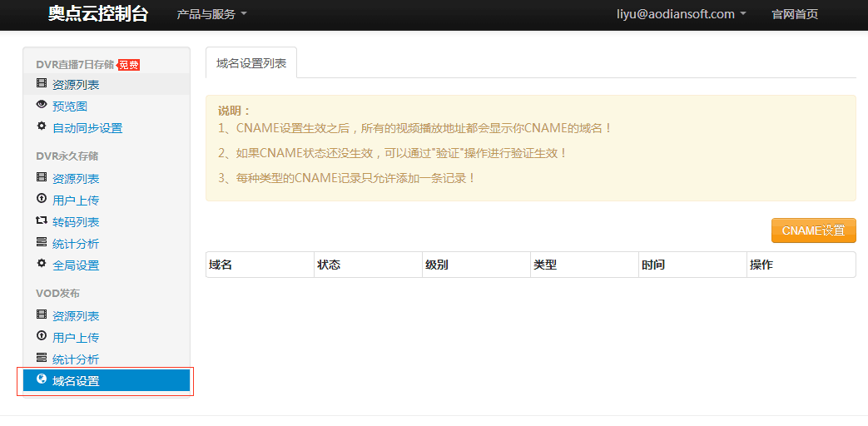868x426 pixels.
Task: Open 用户上传 under DVR永久存储
Action: (x=76, y=201)
